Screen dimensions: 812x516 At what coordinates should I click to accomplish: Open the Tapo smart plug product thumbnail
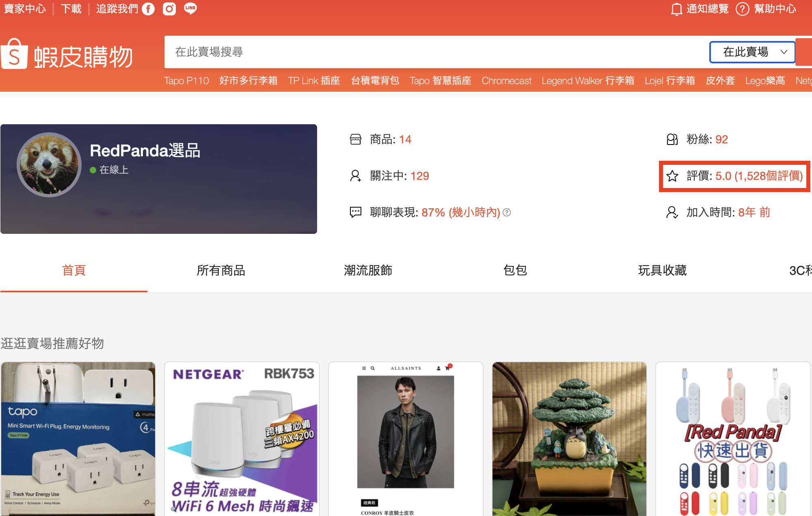click(78, 438)
